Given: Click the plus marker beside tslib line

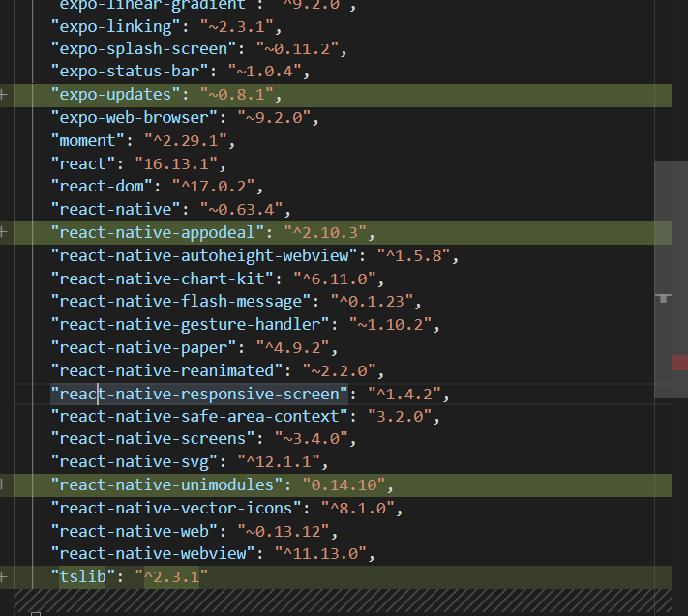Looking at the screenshot, I should 4,576.
